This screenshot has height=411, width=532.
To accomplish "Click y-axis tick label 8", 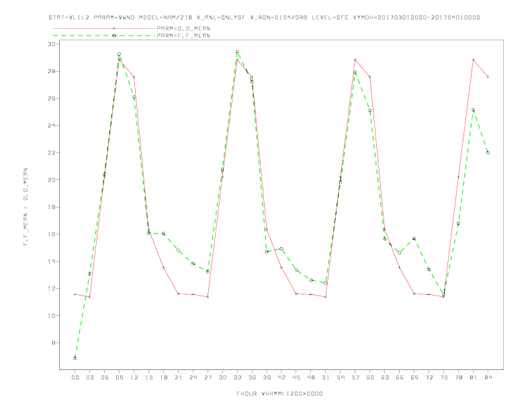I will coord(53,342).
